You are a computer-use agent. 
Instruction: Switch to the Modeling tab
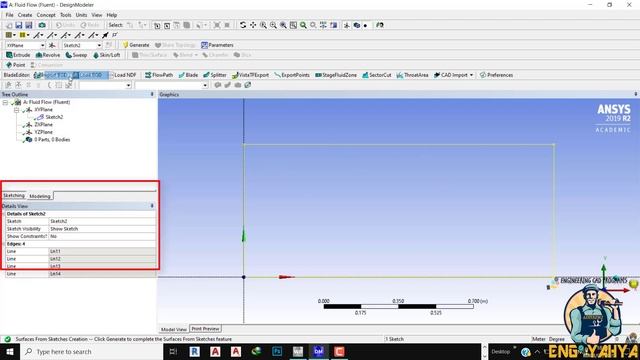click(x=40, y=196)
